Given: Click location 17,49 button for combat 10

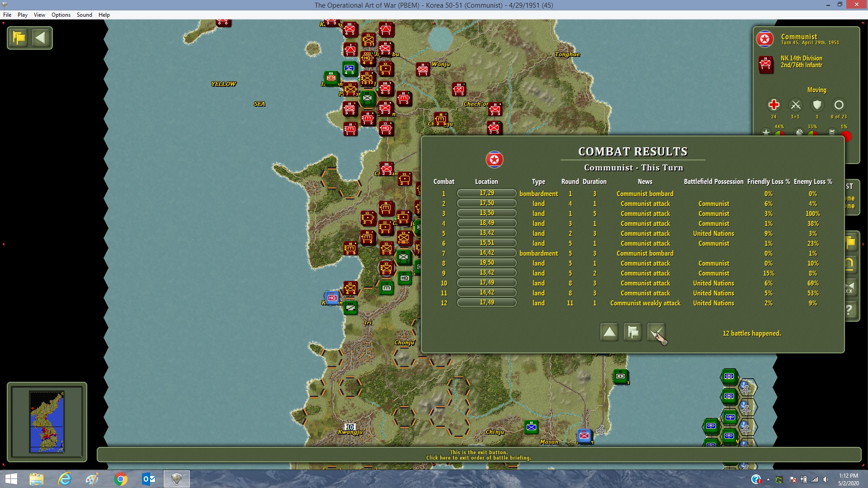Looking at the screenshot, I should pos(487,283).
